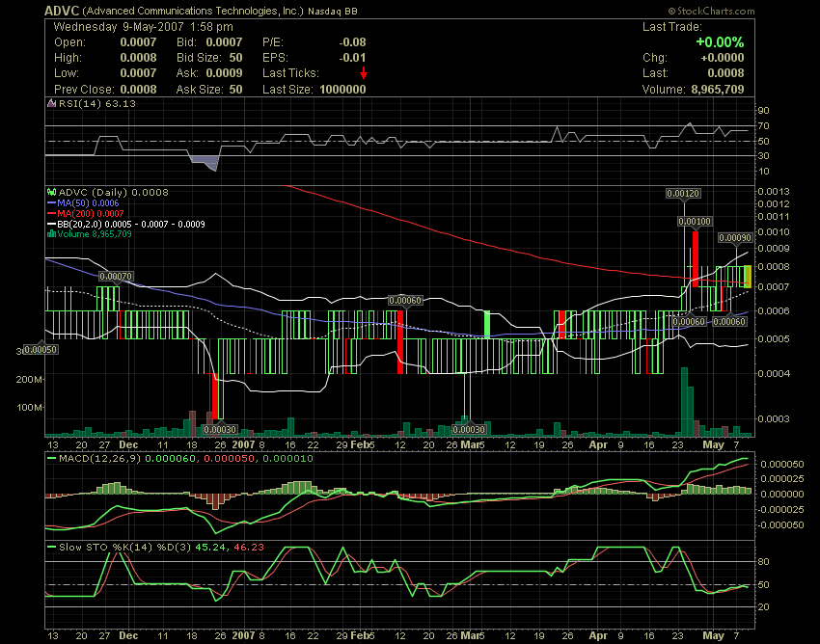
Task: Click the 0.00090 price label
Action: (735, 238)
